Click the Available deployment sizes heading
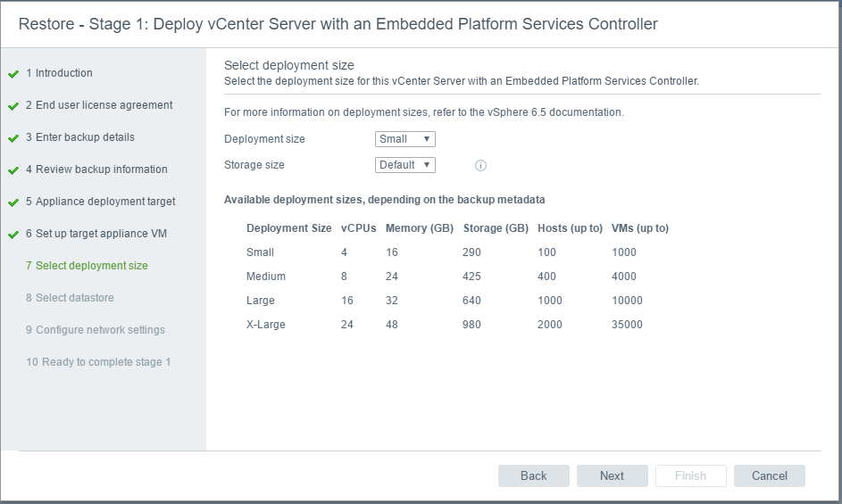This screenshot has width=842, height=504. point(385,200)
